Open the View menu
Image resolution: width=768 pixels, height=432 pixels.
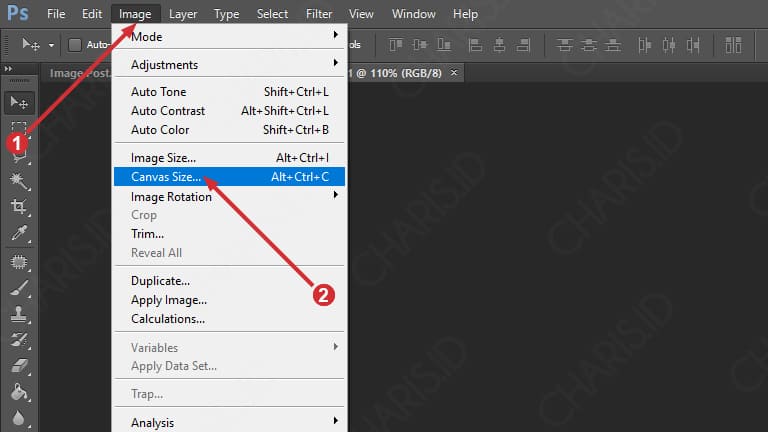(x=361, y=14)
